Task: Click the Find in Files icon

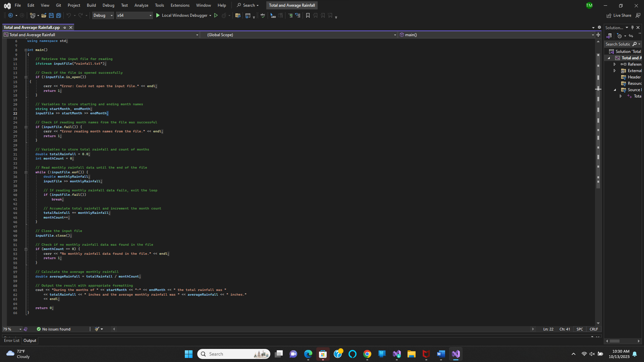Action: click(238, 15)
